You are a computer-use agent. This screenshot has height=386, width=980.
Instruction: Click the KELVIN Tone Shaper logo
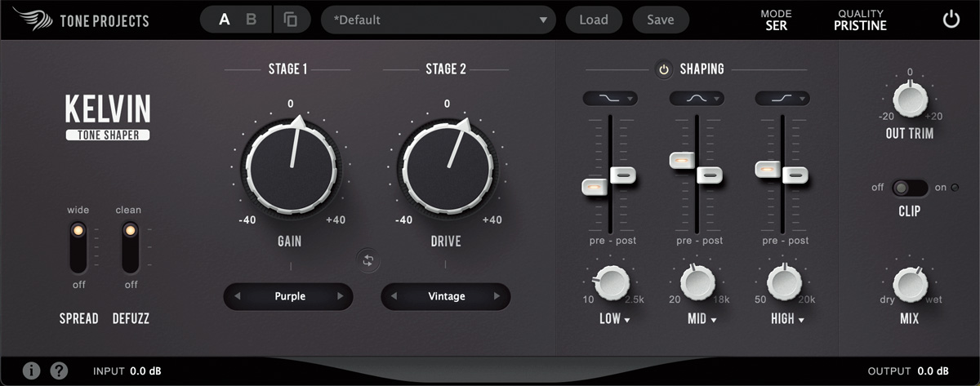coord(108,117)
